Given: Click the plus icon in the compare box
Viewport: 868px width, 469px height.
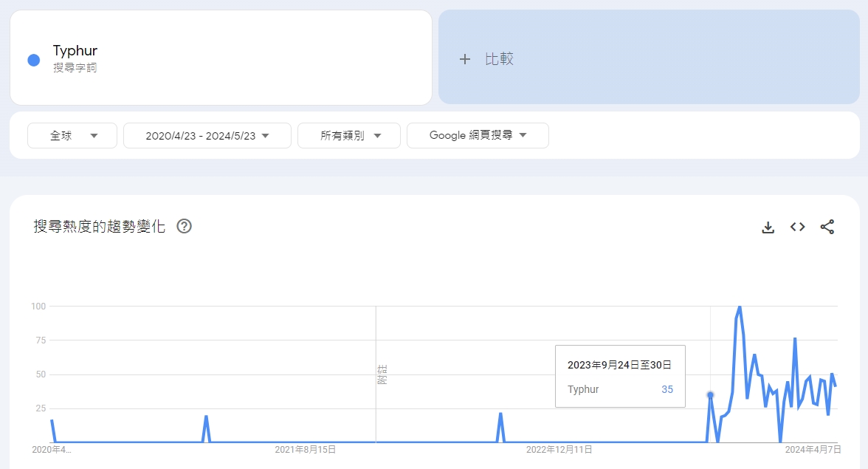Looking at the screenshot, I should pyautogui.click(x=465, y=58).
